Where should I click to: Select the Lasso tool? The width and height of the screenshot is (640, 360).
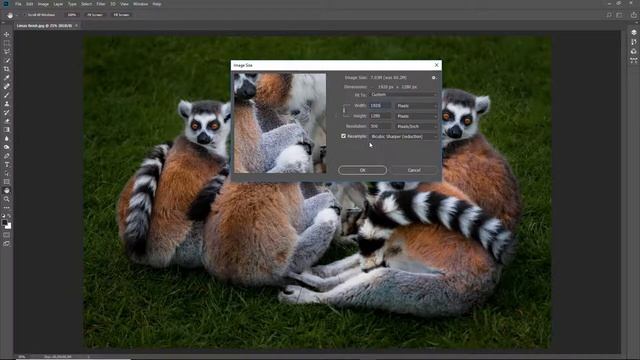[7, 51]
